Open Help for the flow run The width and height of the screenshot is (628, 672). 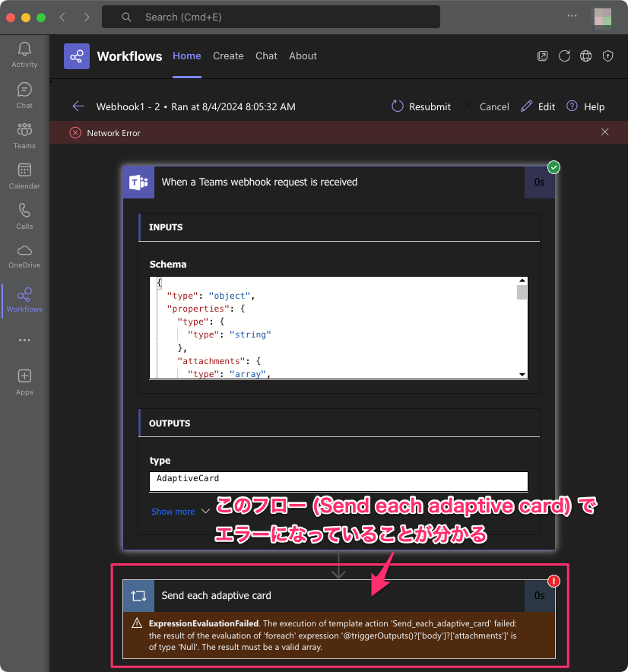pyautogui.click(x=585, y=106)
